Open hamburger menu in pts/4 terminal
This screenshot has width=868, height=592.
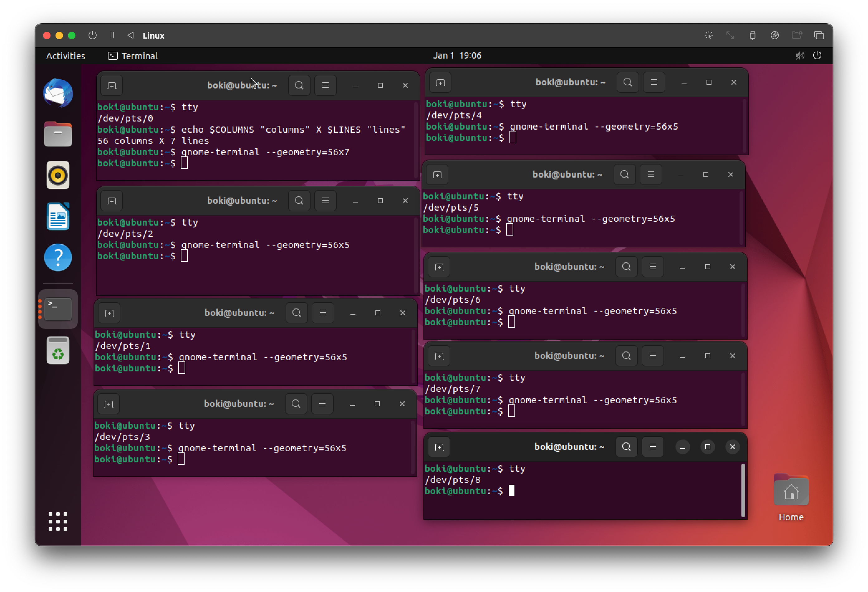point(653,82)
